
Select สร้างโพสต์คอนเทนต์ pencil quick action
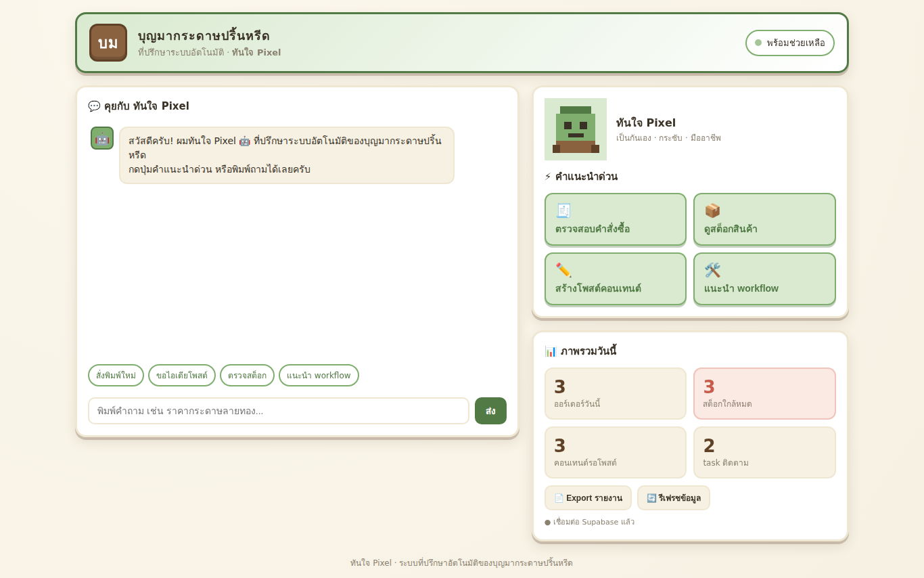[x=616, y=279]
